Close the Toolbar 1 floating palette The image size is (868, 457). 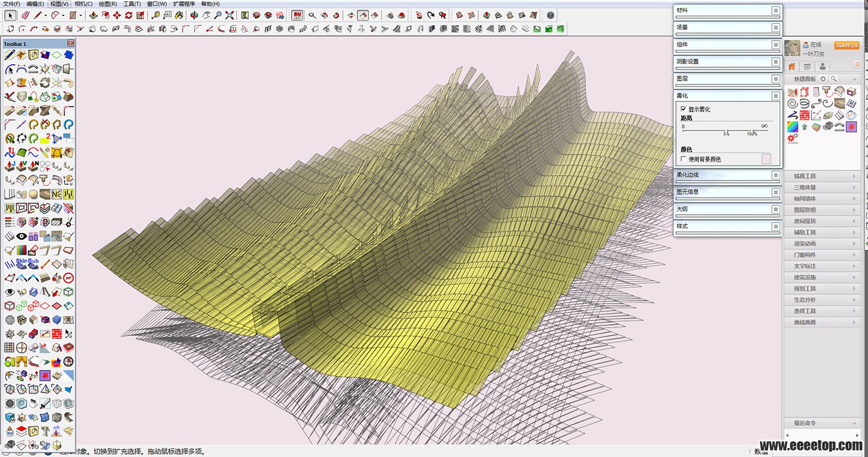(x=70, y=43)
